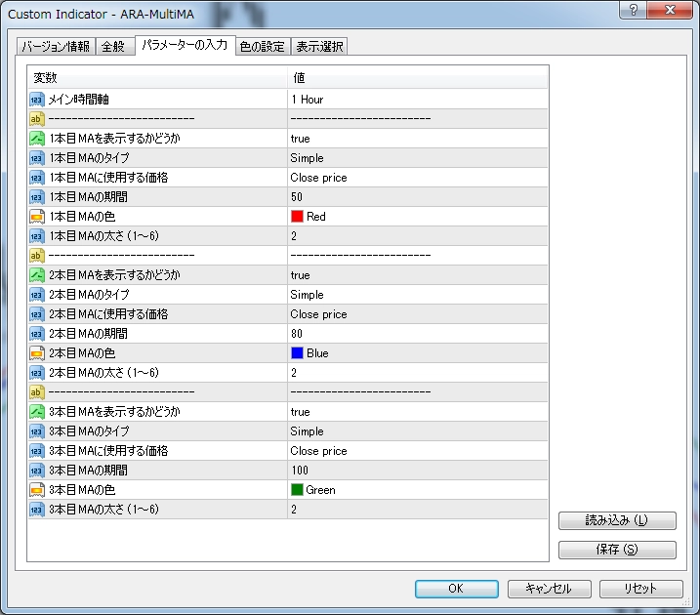This screenshot has width=700, height=615.
Task: Click the integer icon beside 3本目MAのタイプ
Action: pyautogui.click(x=37, y=431)
